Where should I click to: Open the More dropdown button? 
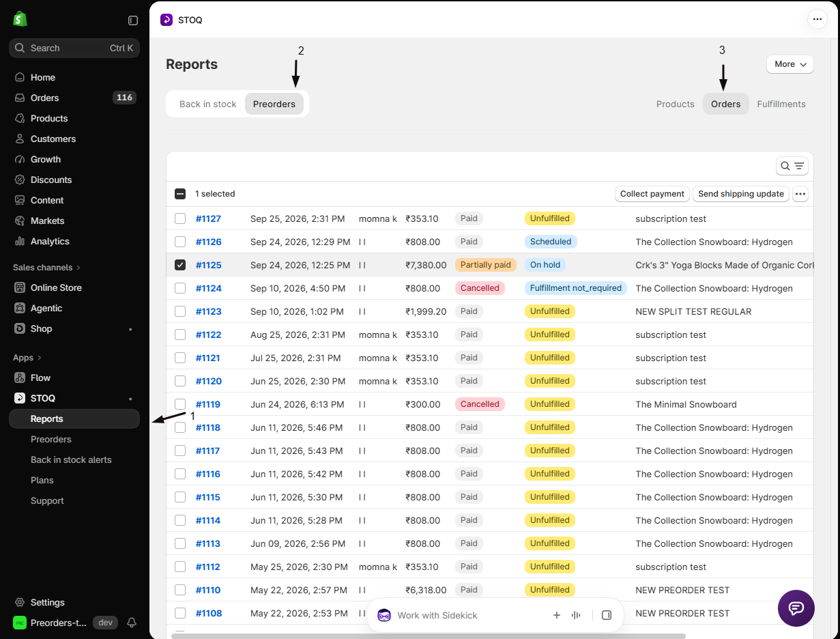(x=790, y=64)
